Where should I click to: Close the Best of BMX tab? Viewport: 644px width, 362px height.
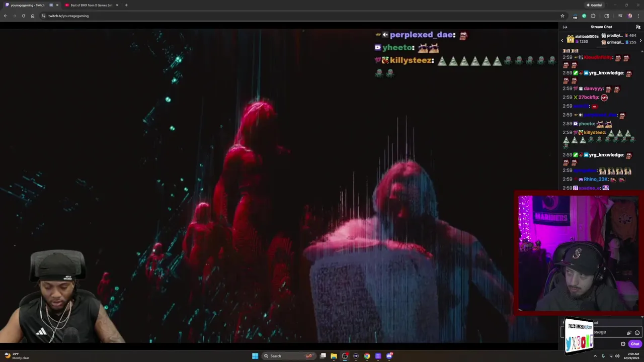click(x=117, y=5)
